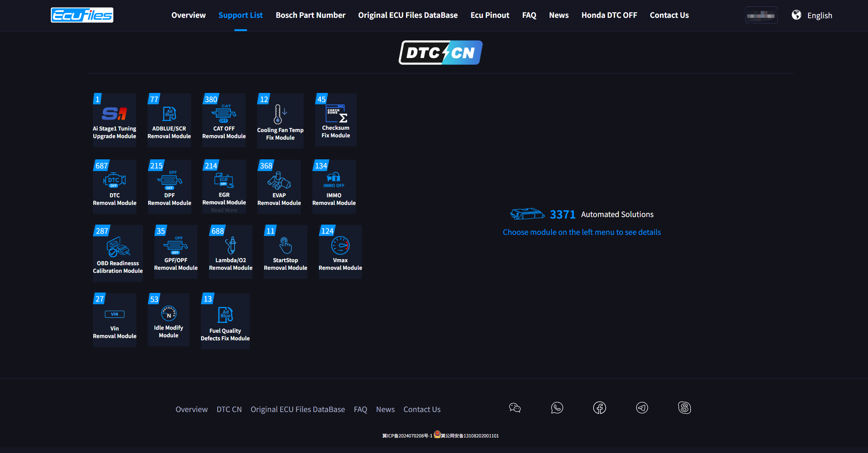Choose the StartStop Removal Module
The image size is (868, 453).
285,252
